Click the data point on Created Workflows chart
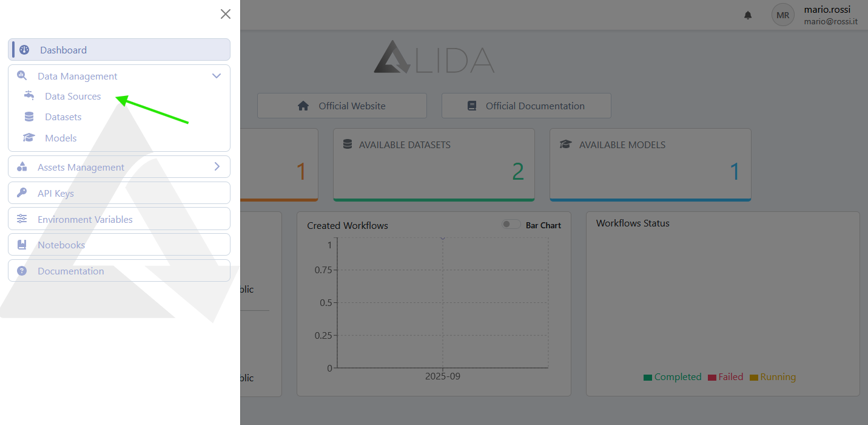This screenshot has width=868, height=425. pyautogui.click(x=443, y=238)
